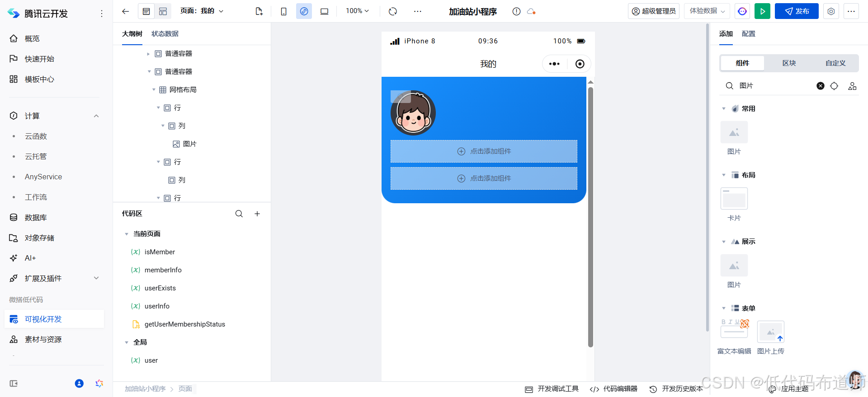Screen dimensions: 868x397
Task: Open 云函数 under 计算
Action: (36, 136)
